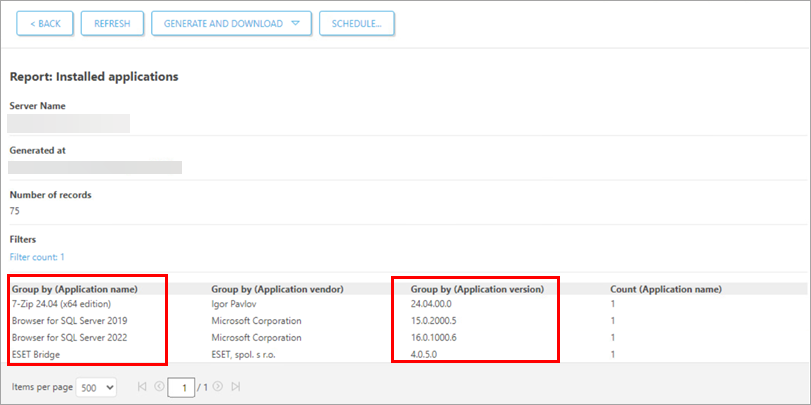Viewport: 811px width, 405px height.
Task: Open the SCHEDULE... dialog button
Action: tap(357, 24)
